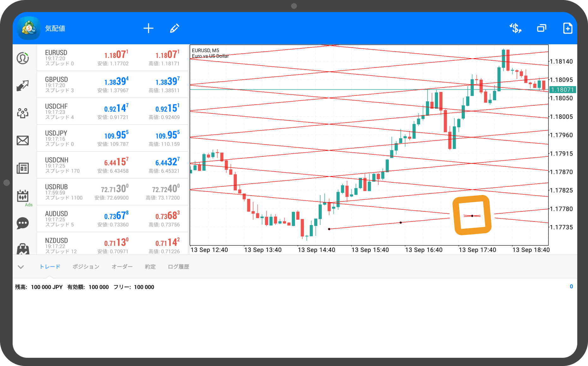
Task: Open the briefcase icon under the sidebar
Action: (x=23, y=249)
